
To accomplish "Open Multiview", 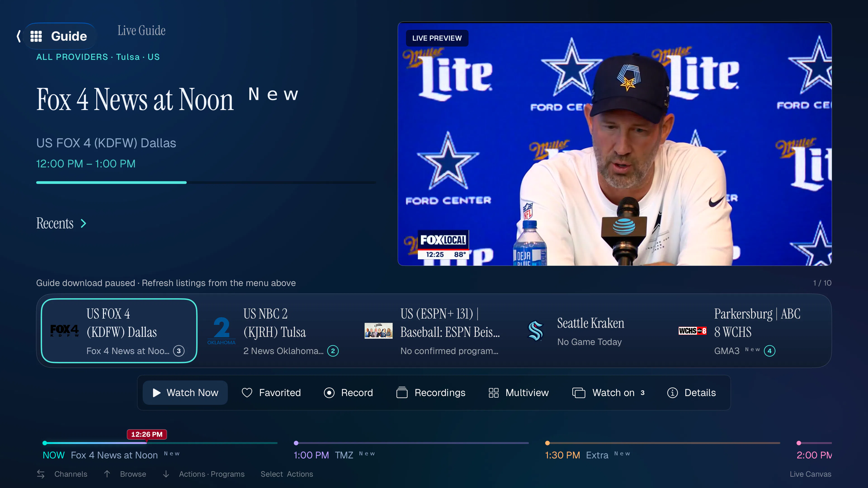I will click(519, 393).
